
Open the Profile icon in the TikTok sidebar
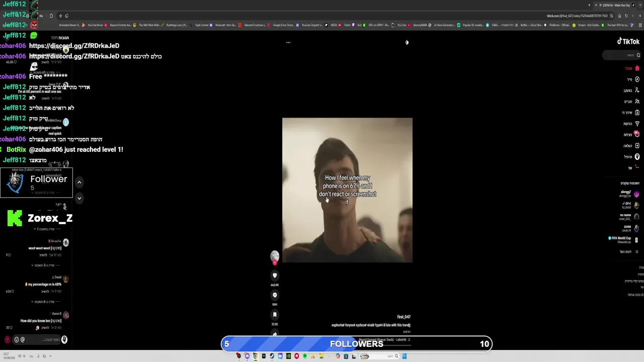(x=637, y=157)
